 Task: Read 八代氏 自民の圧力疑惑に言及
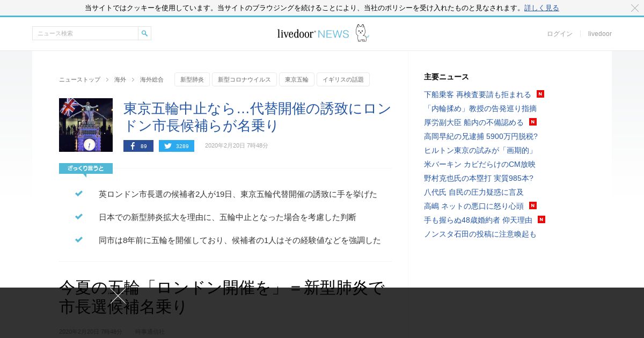point(474,192)
